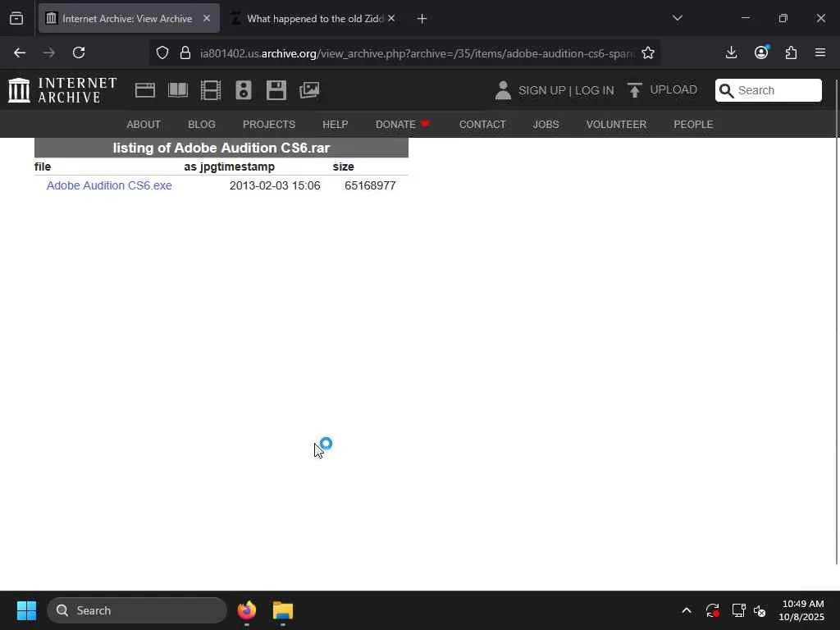The image size is (840, 630).
Task: Click the Windows taskbar Search box
Action: (137, 610)
